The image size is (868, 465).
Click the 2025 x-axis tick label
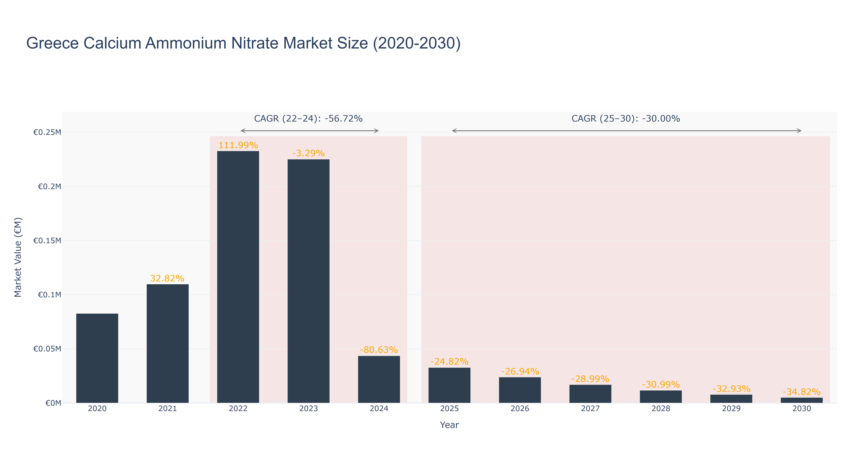449,409
